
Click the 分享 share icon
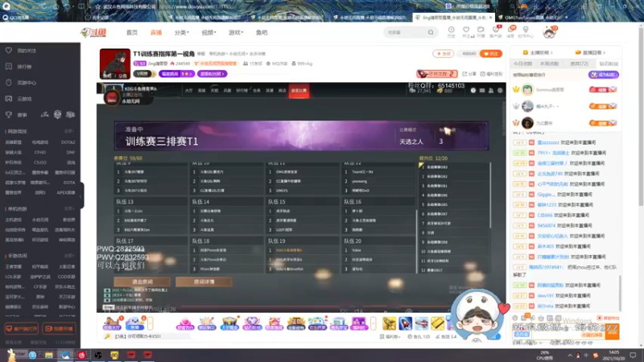coord(469,74)
